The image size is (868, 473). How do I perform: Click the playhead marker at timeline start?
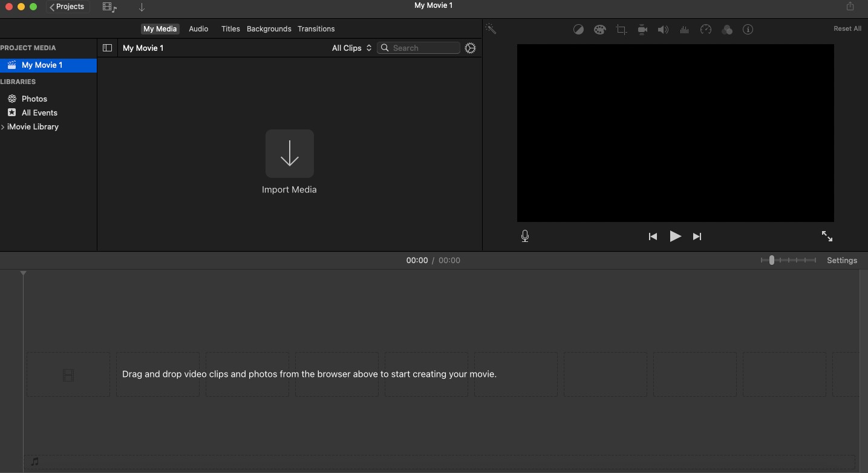23,274
